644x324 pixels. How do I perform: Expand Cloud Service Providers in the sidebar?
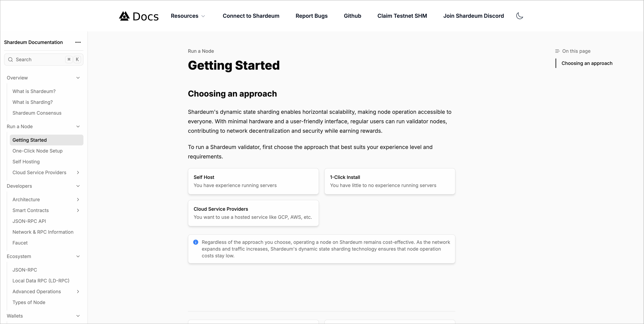(x=78, y=172)
